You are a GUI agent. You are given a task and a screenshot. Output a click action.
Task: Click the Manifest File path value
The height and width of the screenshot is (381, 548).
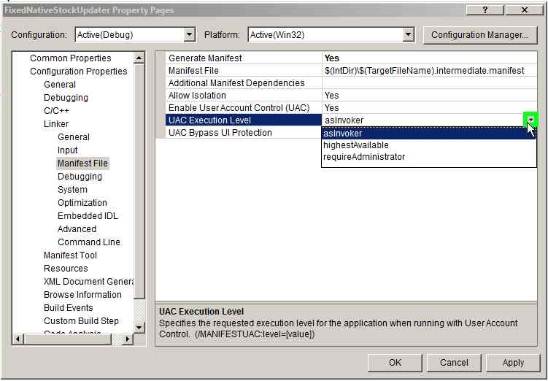coord(424,71)
